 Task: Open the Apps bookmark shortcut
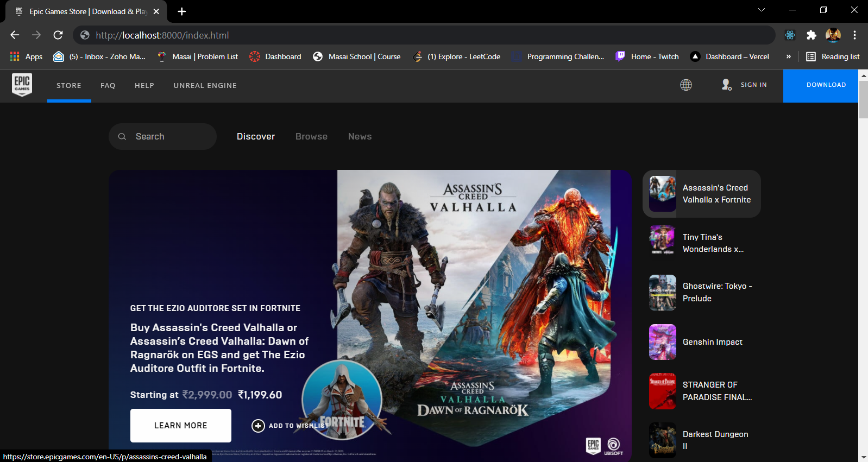(26, 56)
